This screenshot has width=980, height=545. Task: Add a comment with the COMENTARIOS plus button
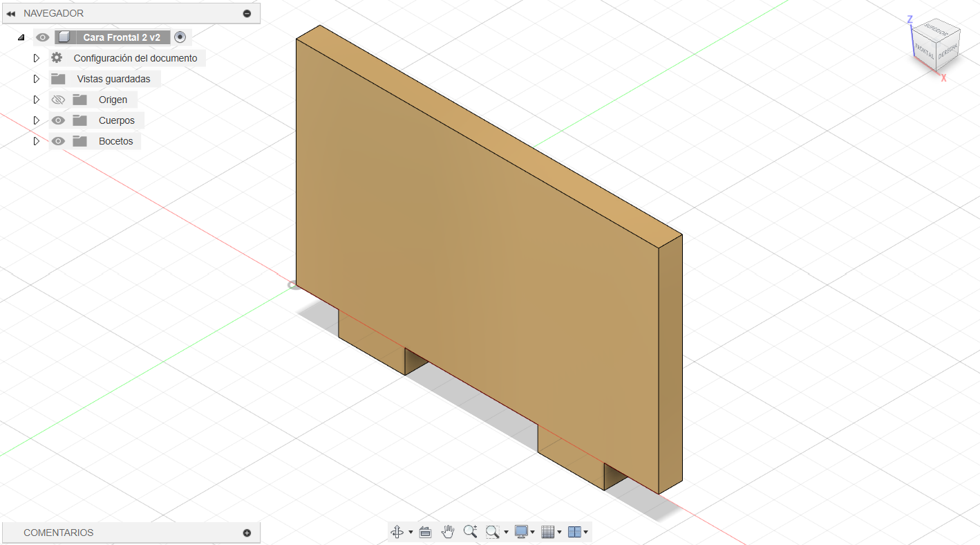(x=247, y=533)
